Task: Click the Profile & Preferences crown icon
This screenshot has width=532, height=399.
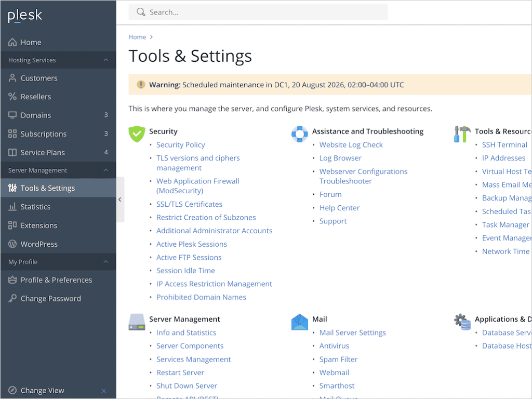Action: tap(12, 280)
